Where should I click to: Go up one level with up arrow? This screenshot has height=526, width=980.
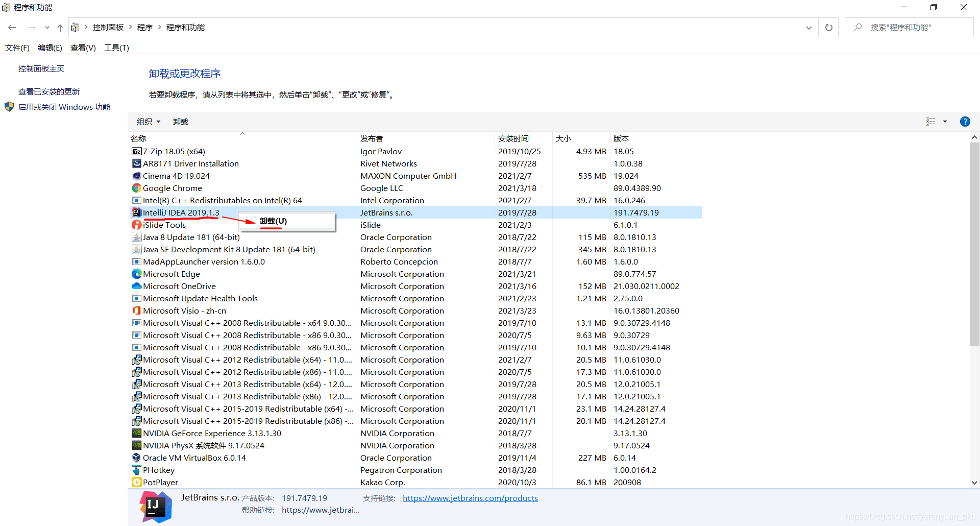[60, 28]
